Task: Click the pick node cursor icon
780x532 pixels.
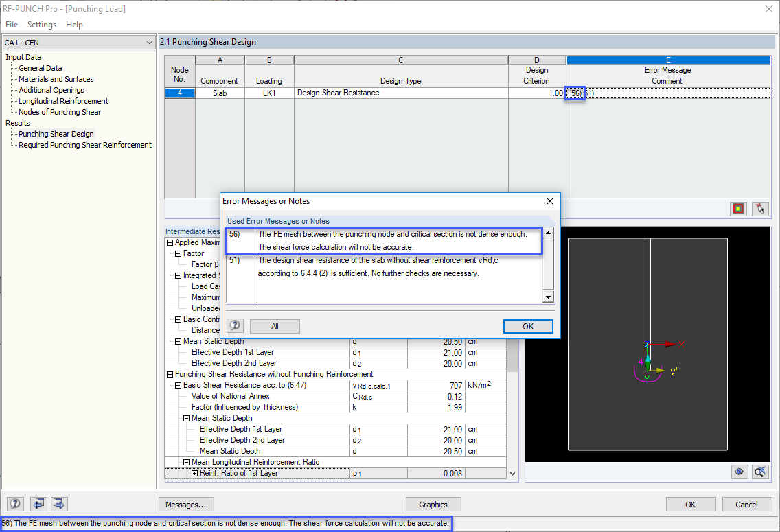Action: [759, 209]
